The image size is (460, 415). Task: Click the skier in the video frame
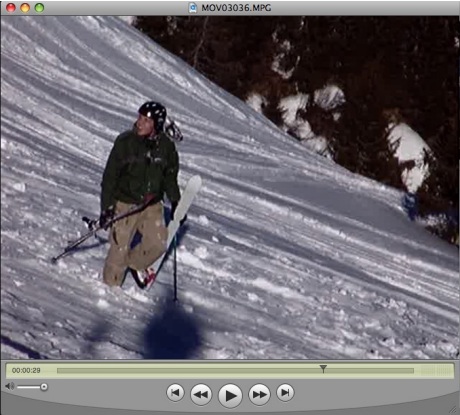(142, 193)
